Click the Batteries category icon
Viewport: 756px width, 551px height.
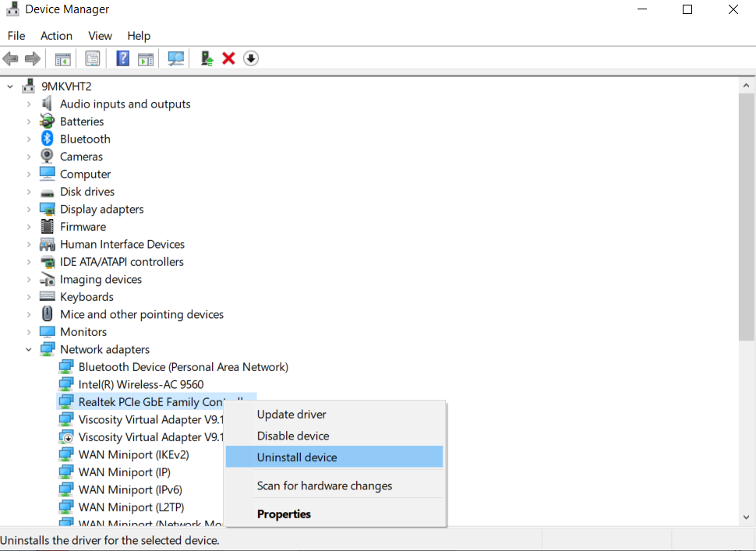[48, 121]
